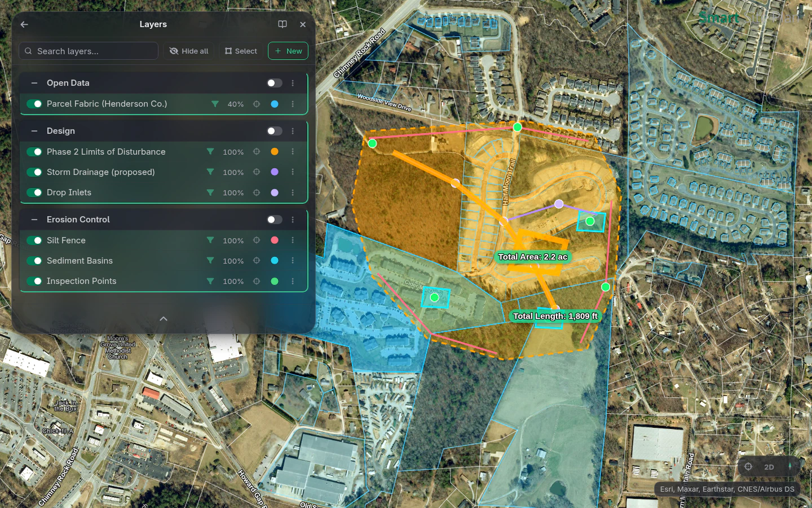Open Sediment Basins layer more options
This screenshot has height=508, width=812.
tap(293, 261)
